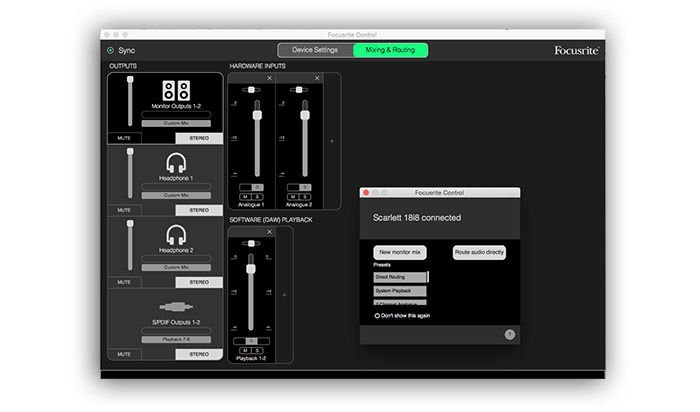Enable the Don't show this again option
The image size is (700, 412).
click(378, 315)
